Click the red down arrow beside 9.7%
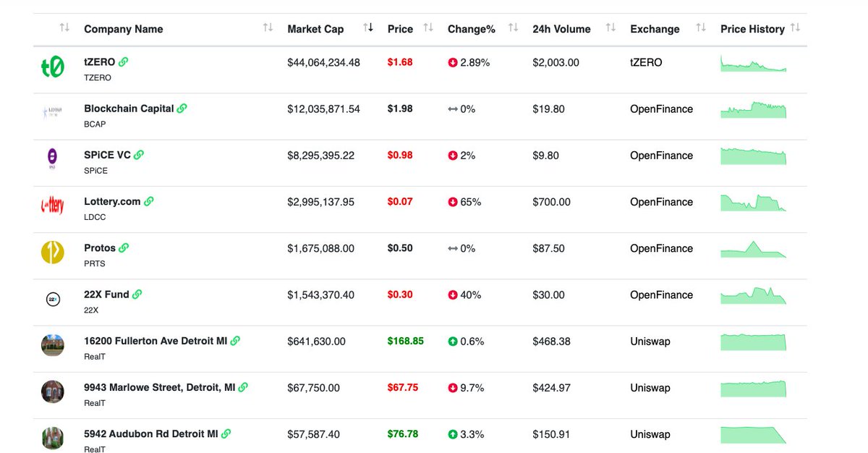 (x=453, y=388)
